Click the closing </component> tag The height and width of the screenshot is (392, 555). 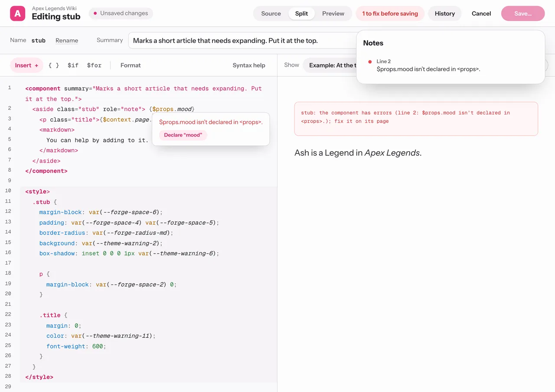pos(46,171)
